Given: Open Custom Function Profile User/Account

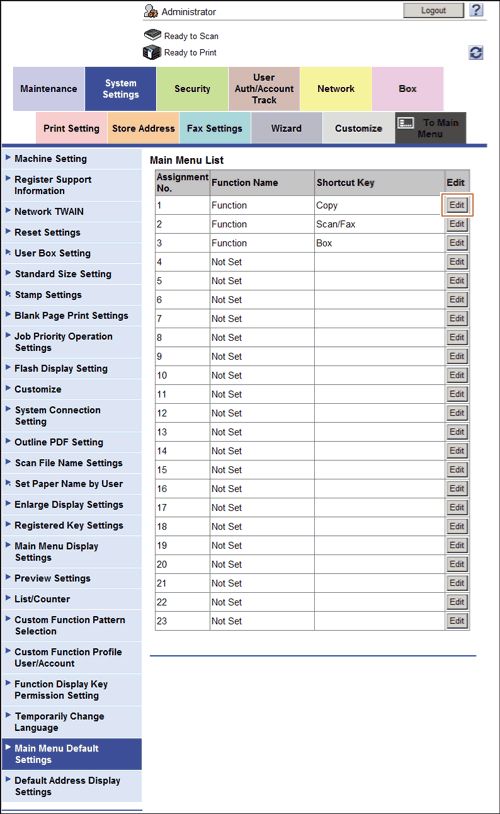Looking at the screenshot, I should [x=71, y=658].
